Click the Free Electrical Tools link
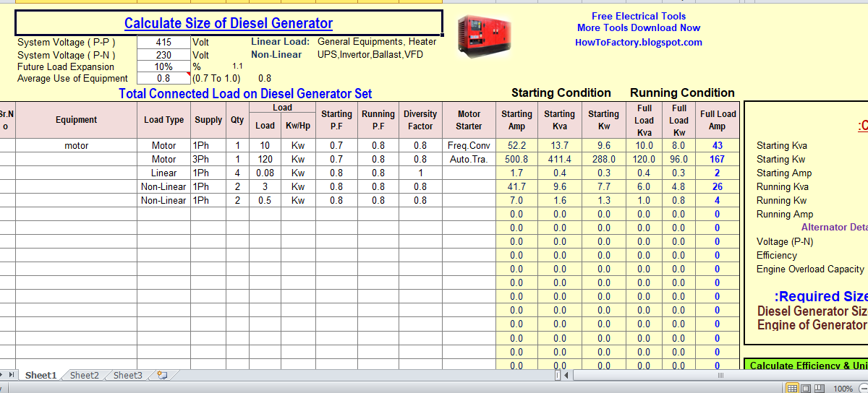The height and width of the screenshot is (393, 868). tap(639, 16)
